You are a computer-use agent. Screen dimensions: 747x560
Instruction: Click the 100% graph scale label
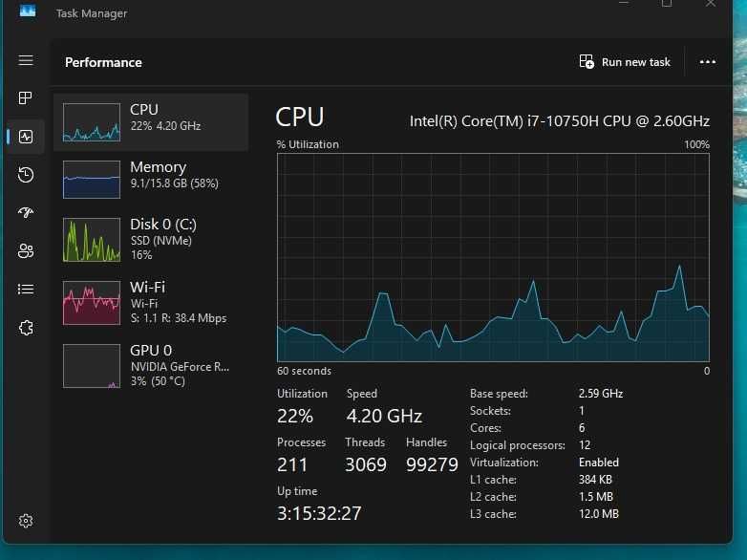(x=697, y=144)
